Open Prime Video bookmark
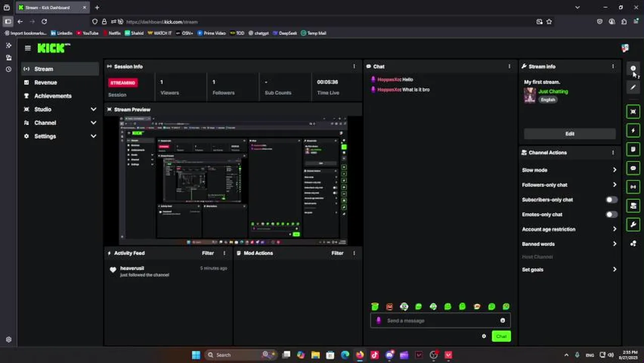Screen dimensions: 644x363 point(212,33)
